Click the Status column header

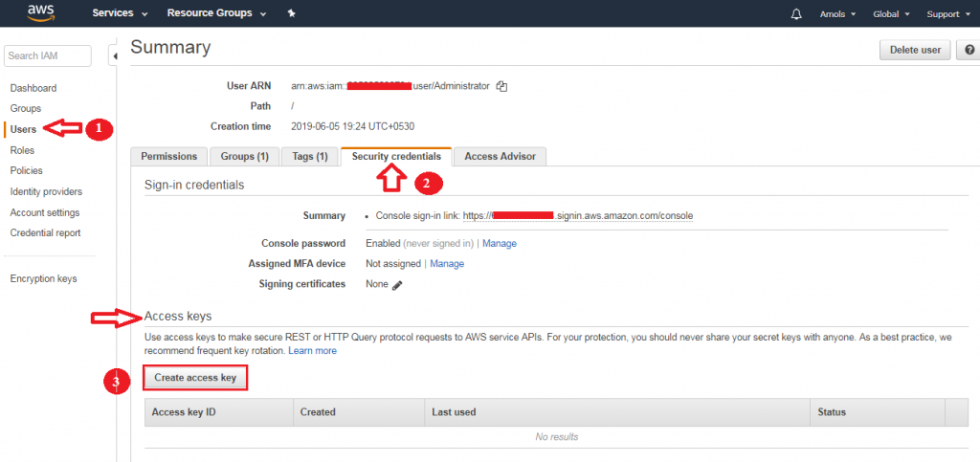point(878,412)
